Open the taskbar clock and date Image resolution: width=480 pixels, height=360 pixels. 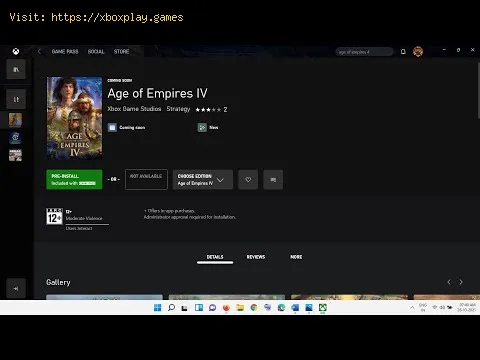pyautogui.click(x=466, y=307)
